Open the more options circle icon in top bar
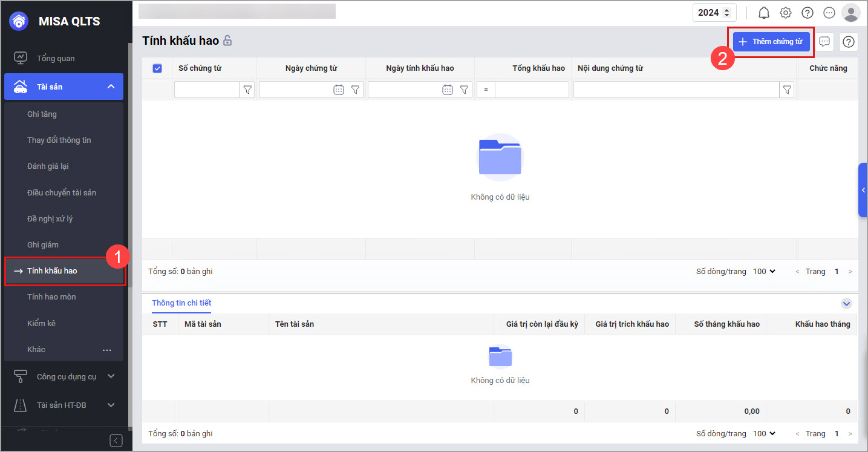Image resolution: width=868 pixels, height=452 pixels. (829, 13)
